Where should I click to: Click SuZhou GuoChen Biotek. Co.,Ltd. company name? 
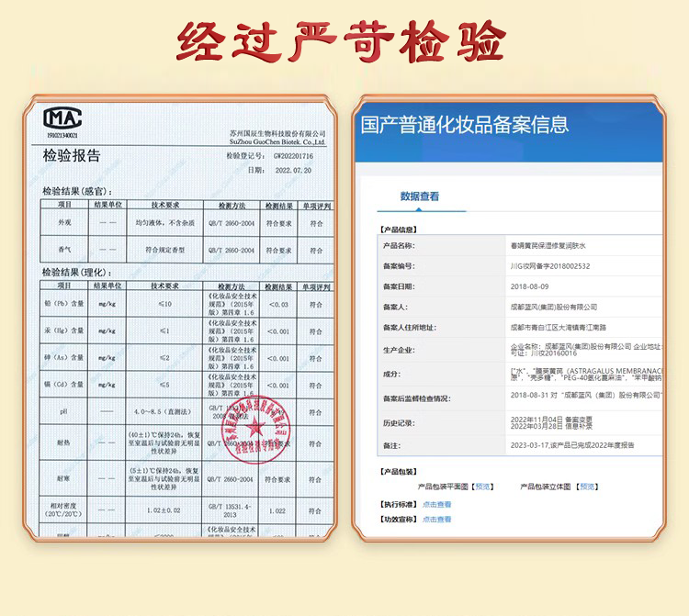pos(277,141)
